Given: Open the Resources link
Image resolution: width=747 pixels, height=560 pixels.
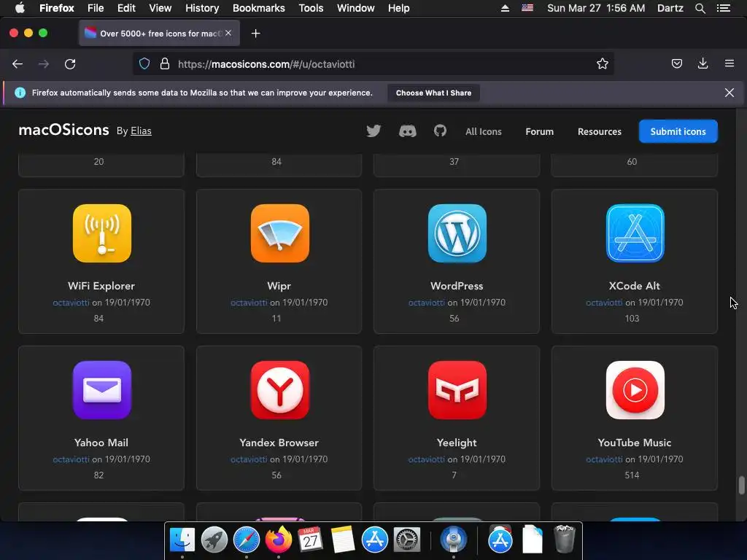Looking at the screenshot, I should (x=600, y=131).
